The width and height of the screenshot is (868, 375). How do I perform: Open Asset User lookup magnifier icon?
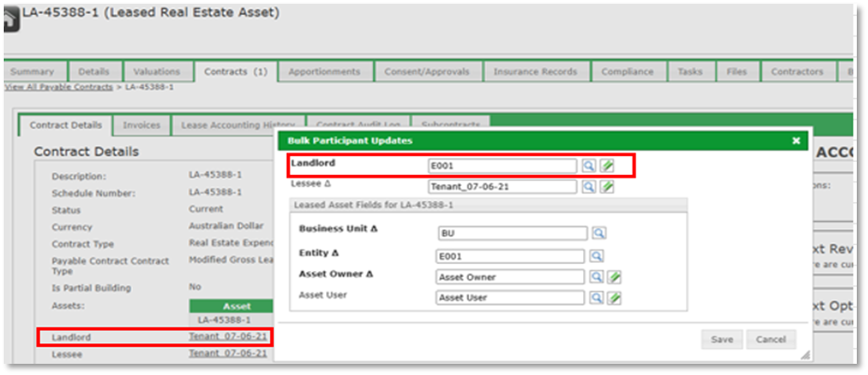(596, 298)
